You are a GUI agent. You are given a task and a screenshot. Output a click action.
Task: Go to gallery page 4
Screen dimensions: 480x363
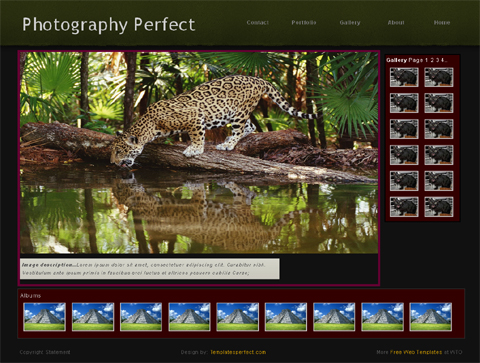click(442, 60)
